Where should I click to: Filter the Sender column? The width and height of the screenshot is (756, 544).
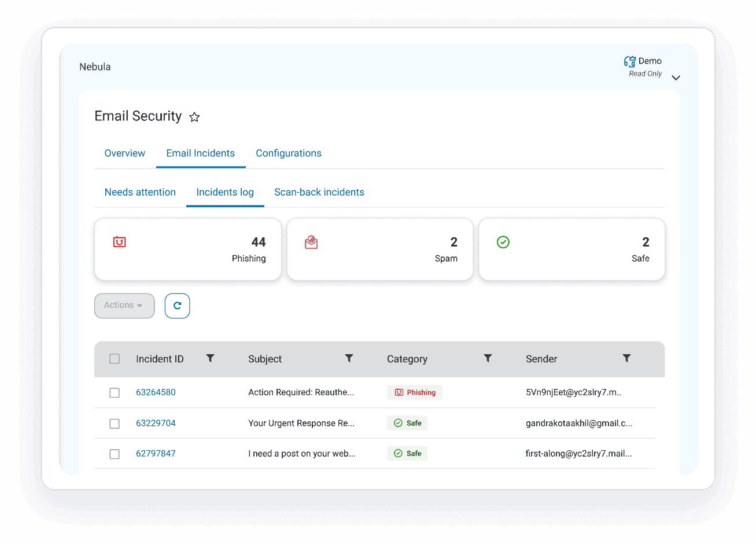coord(626,358)
